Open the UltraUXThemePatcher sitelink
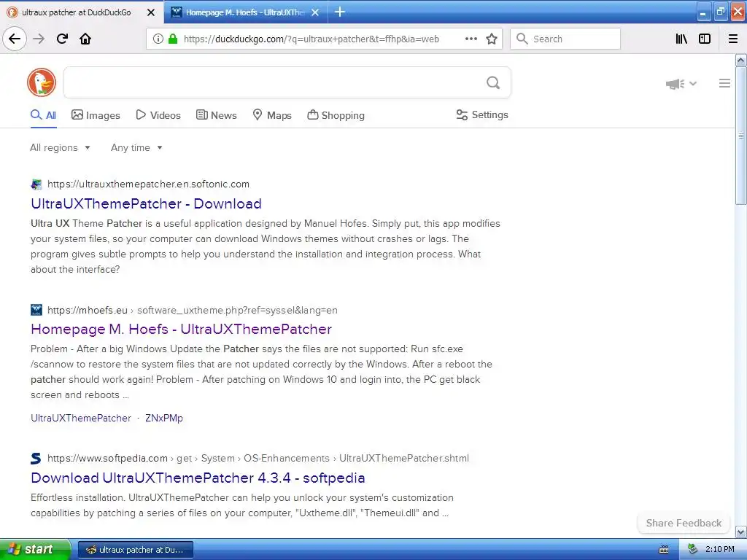747x560 pixels. [80, 418]
